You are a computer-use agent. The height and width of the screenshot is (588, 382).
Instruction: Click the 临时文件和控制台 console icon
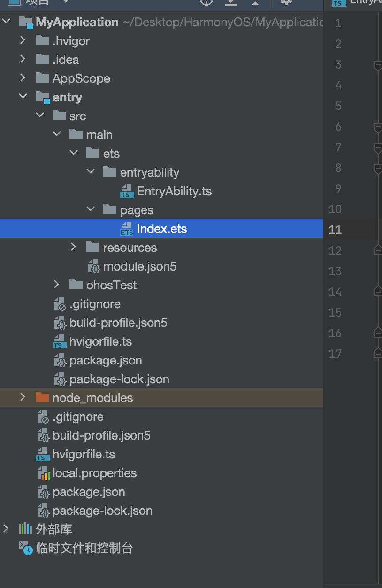[25, 548]
